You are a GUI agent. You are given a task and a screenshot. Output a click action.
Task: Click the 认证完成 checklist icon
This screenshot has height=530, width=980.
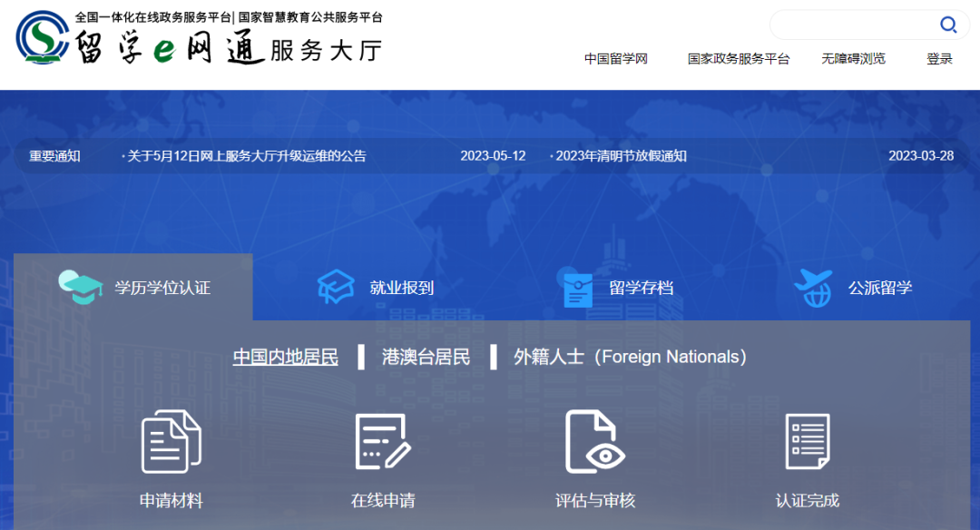pyautogui.click(x=808, y=441)
